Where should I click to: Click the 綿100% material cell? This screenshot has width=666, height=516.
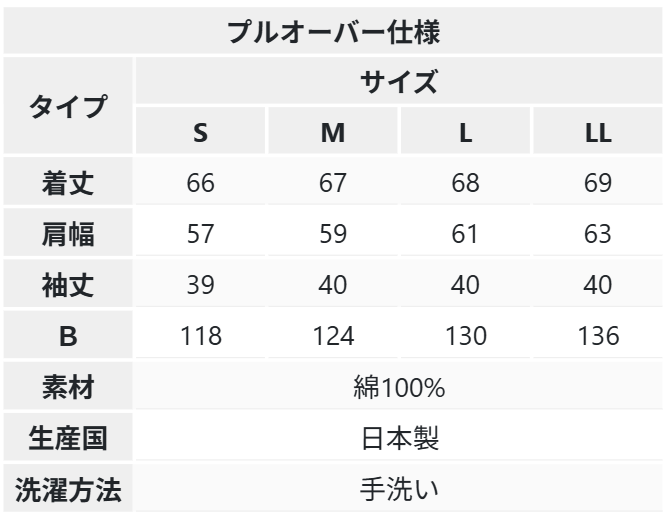coord(399,387)
